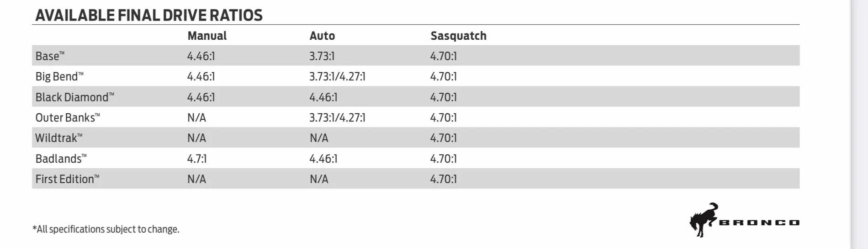Click Big Bend Auto ratio 3.73:1/4.27:1

tap(337, 76)
